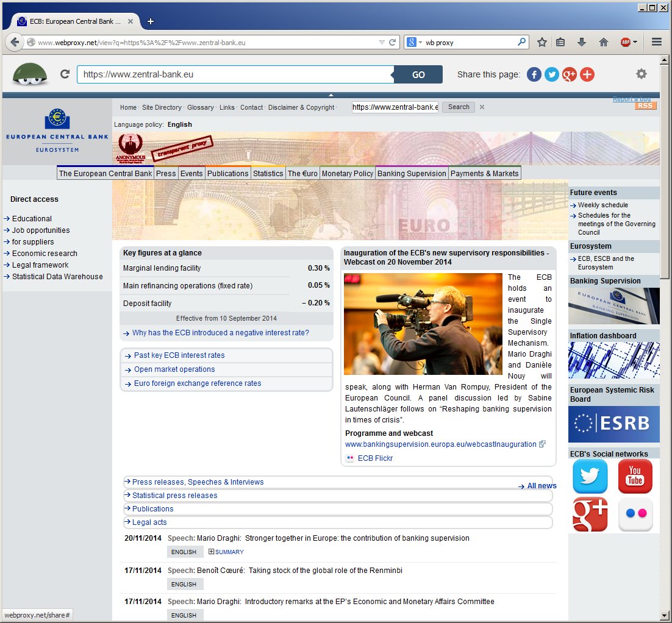Open the bookmarks list icon
The width and height of the screenshot is (672, 623).
point(560,43)
